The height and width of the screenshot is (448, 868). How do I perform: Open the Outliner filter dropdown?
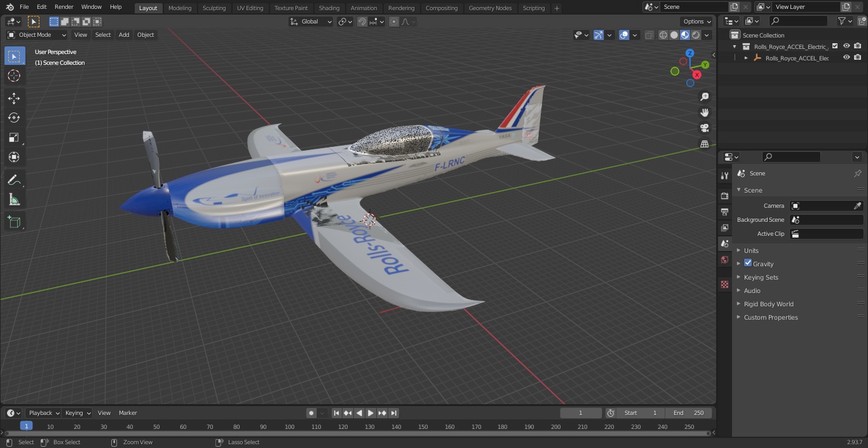tap(844, 21)
